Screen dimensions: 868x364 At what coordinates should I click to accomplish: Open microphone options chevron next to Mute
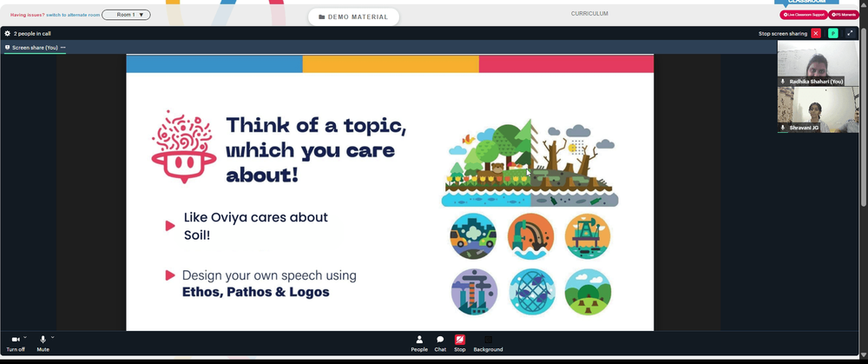pyautogui.click(x=53, y=337)
